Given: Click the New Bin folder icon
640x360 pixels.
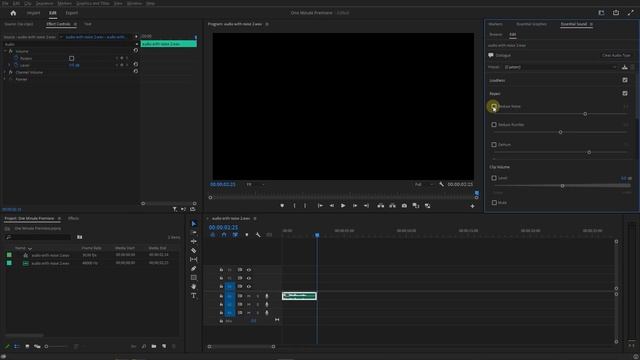Looking at the screenshot, I should (x=154, y=347).
